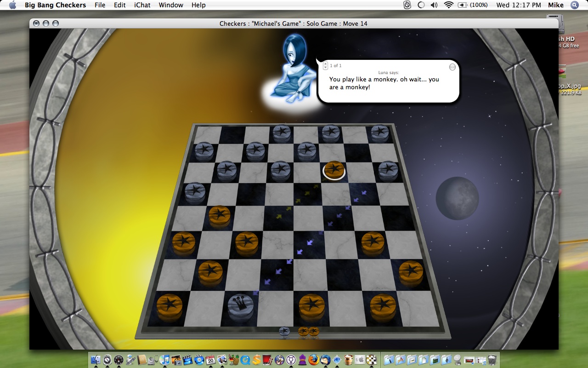The width and height of the screenshot is (588, 368).
Task: Open the Wi-Fi status menu
Action: pyautogui.click(x=448, y=5)
